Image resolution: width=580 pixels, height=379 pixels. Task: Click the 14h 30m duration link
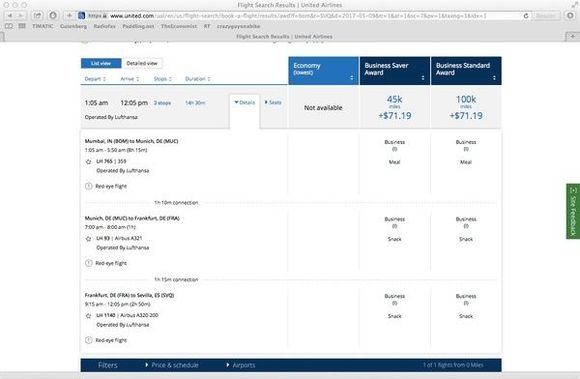click(195, 103)
